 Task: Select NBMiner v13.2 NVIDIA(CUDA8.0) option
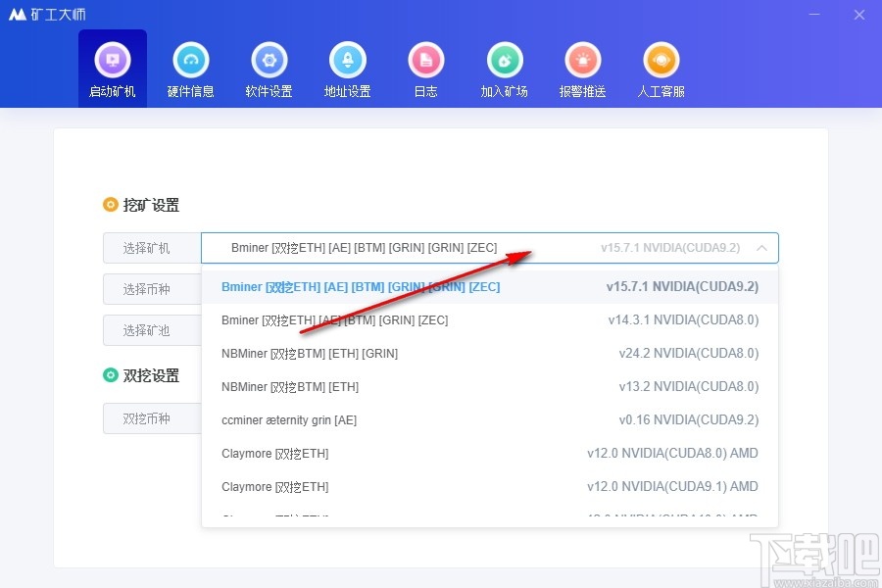489,386
